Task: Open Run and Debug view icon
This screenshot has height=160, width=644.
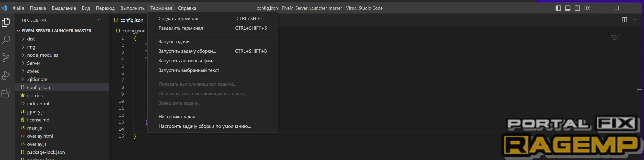Action: [x=6, y=75]
